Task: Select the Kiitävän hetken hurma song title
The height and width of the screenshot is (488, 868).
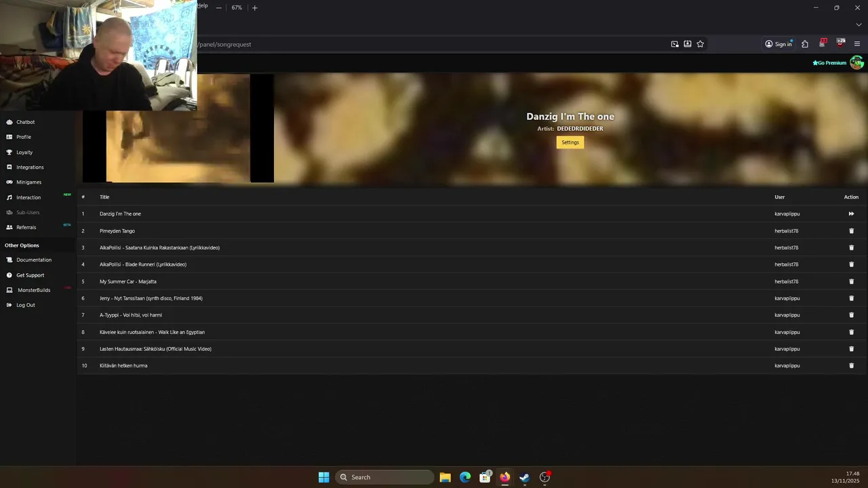Action: [x=123, y=365]
